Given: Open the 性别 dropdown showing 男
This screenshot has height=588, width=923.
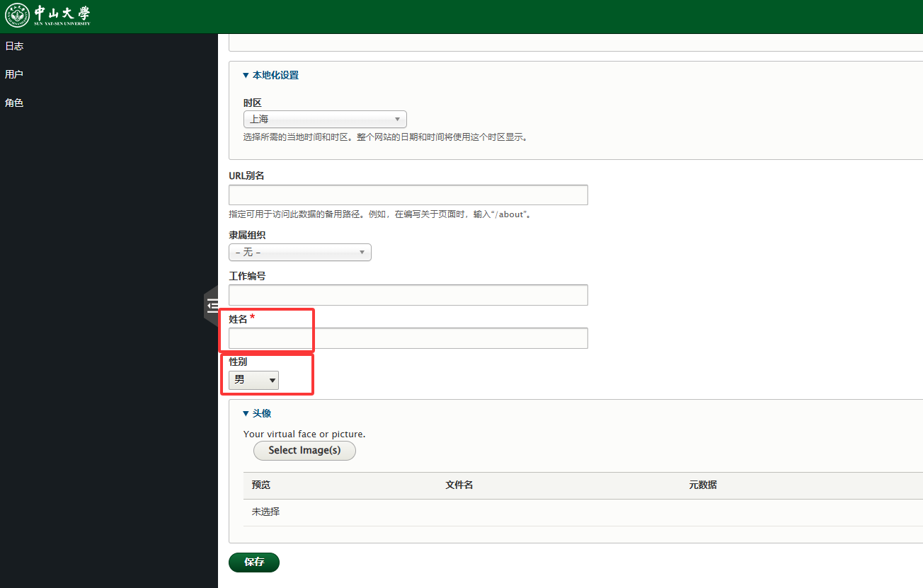Looking at the screenshot, I should 253,381.
